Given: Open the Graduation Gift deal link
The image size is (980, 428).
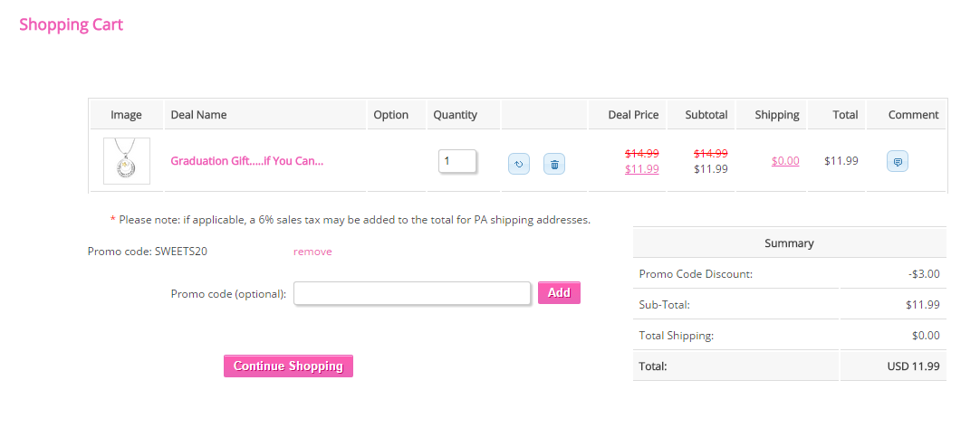Looking at the screenshot, I should point(246,161).
